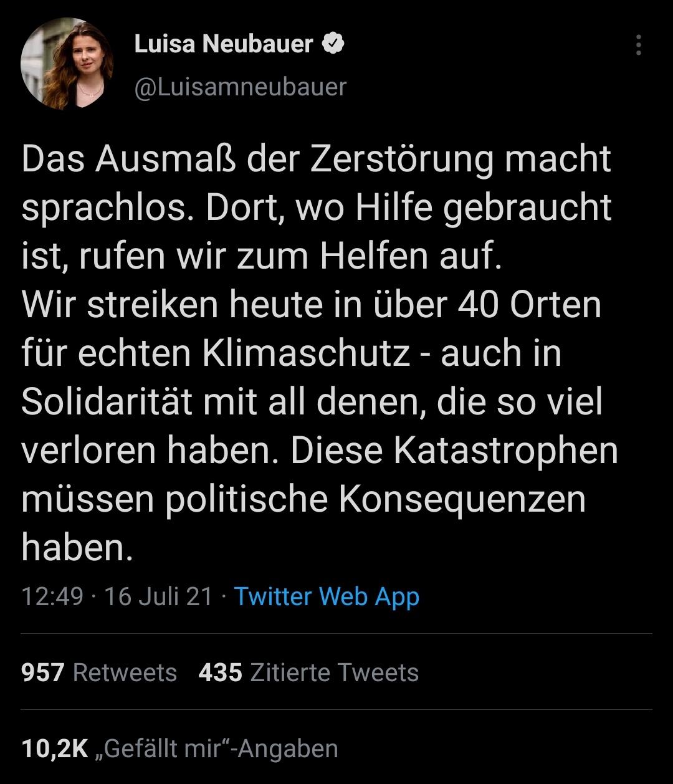This screenshot has width=673, height=784.
Task: Click the tweet's first line about Zerstörung
Action: 316,160
